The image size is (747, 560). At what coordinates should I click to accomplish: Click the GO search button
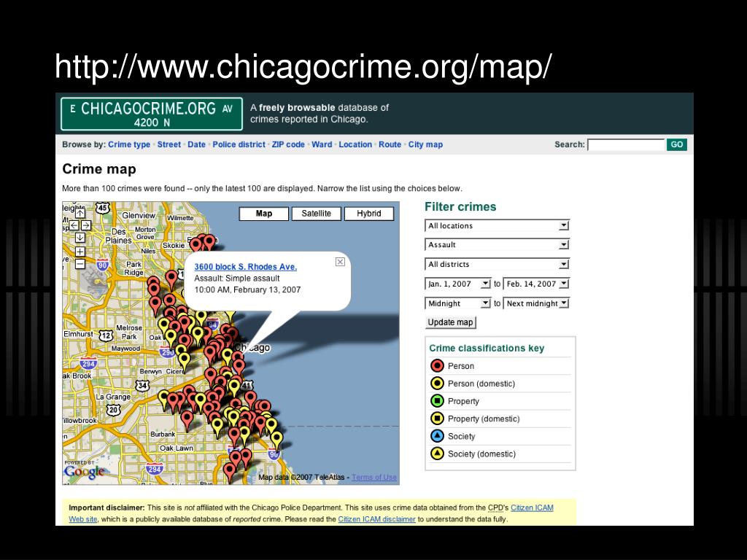point(677,144)
